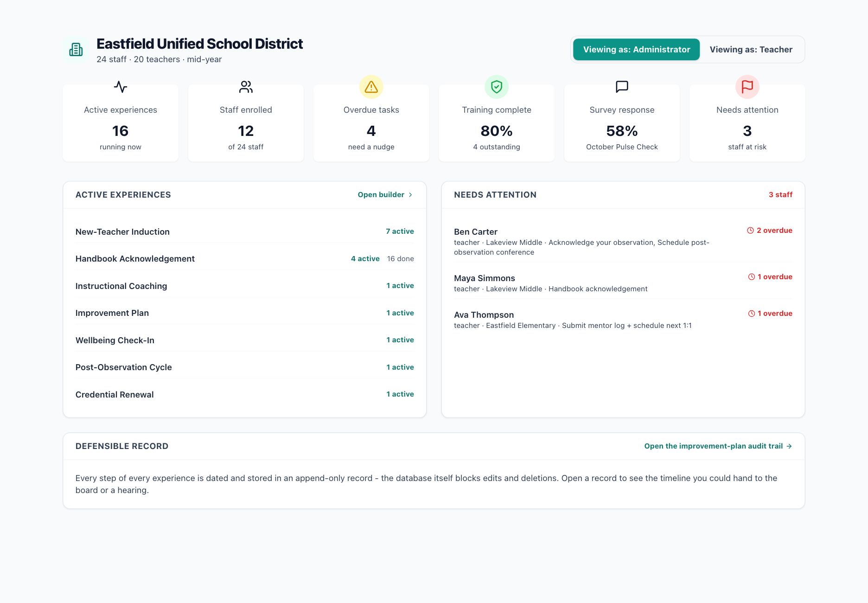Click the Needs attention 3 stat value

(x=747, y=131)
